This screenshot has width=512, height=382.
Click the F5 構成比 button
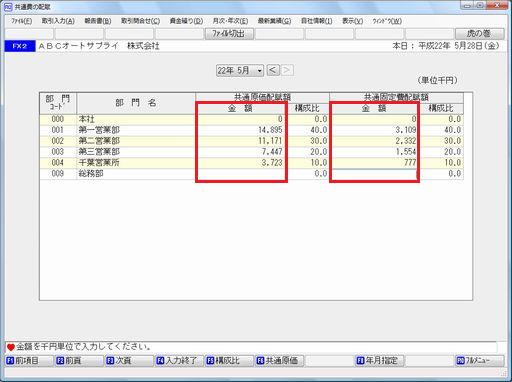click(x=229, y=361)
